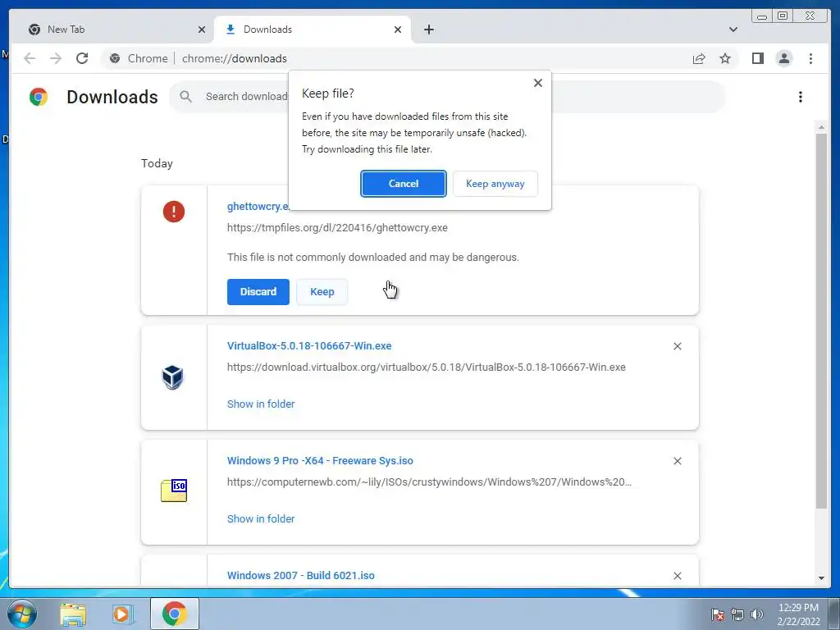
Task: Click the scrollbar down arrow
Action: 821,578
